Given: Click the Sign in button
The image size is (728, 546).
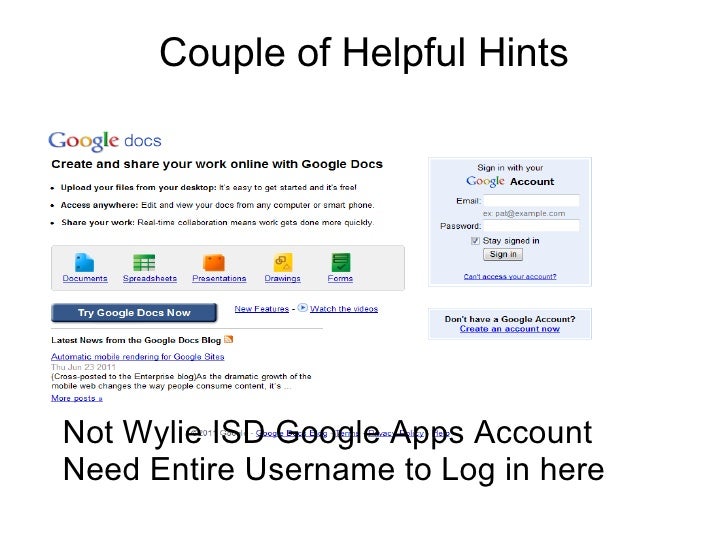Looking at the screenshot, I should 503,254.
